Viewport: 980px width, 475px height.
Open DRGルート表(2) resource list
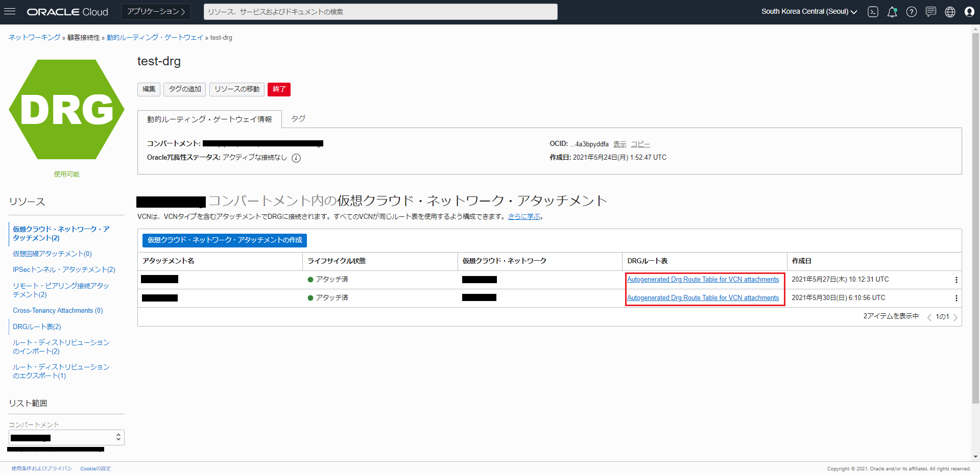point(37,327)
